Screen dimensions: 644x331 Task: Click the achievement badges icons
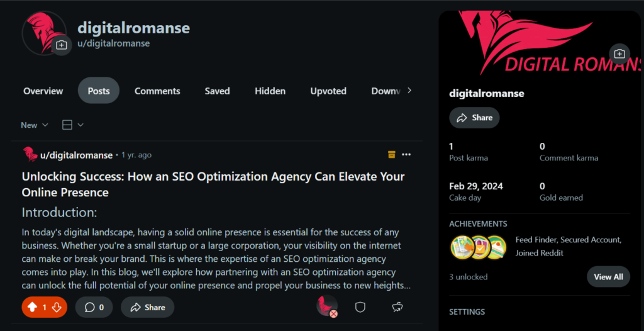(479, 247)
